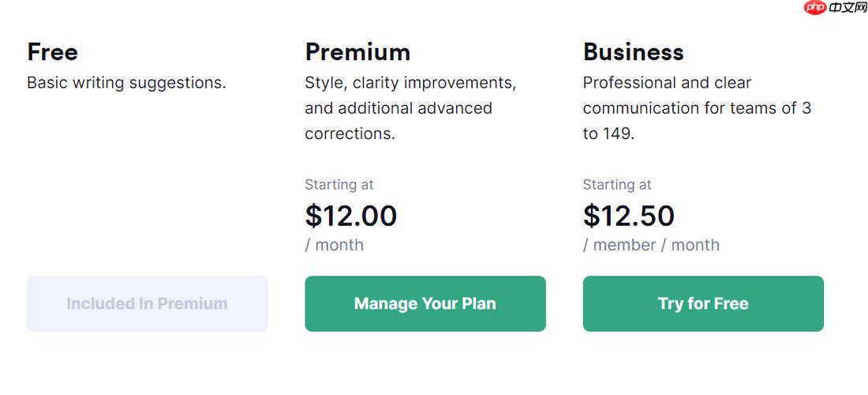Click the red php logo badge

point(815,8)
